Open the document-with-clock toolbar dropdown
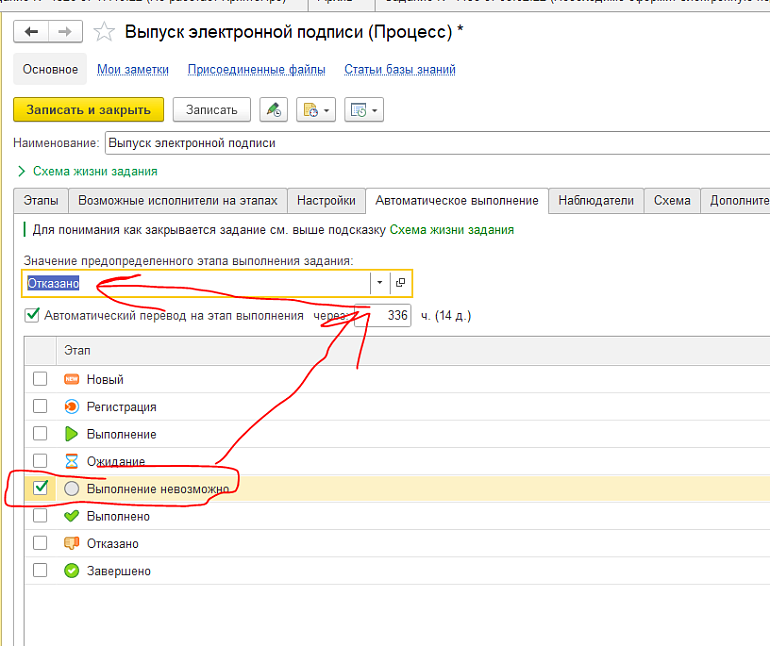This screenshot has width=770, height=646. point(317,110)
